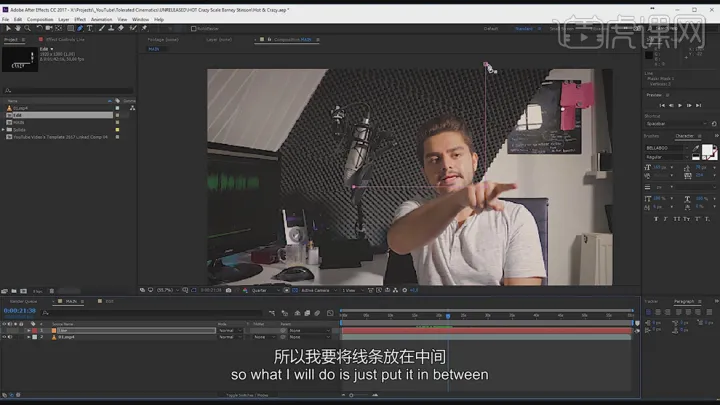The image size is (720, 405).
Task: Select the Roto Brush tool
Action: 133,28
